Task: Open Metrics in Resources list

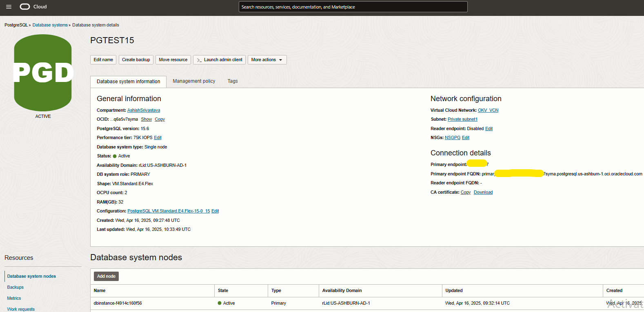Action: (14, 298)
